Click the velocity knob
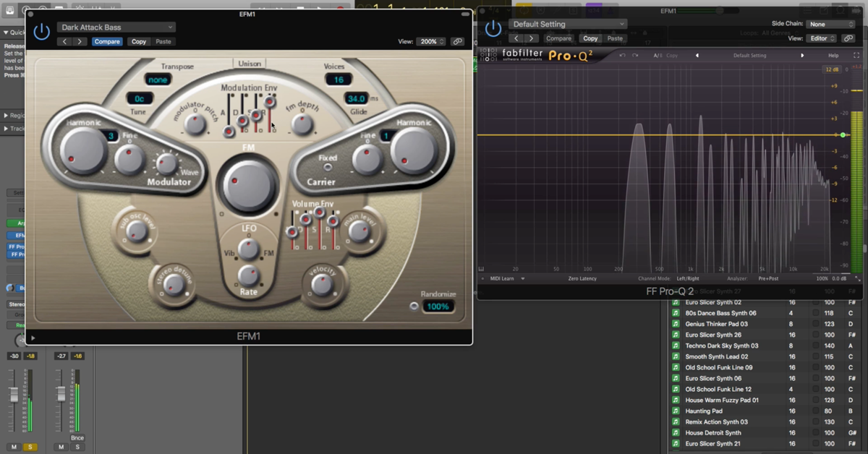The width and height of the screenshot is (868, 454). click(322, 285)
